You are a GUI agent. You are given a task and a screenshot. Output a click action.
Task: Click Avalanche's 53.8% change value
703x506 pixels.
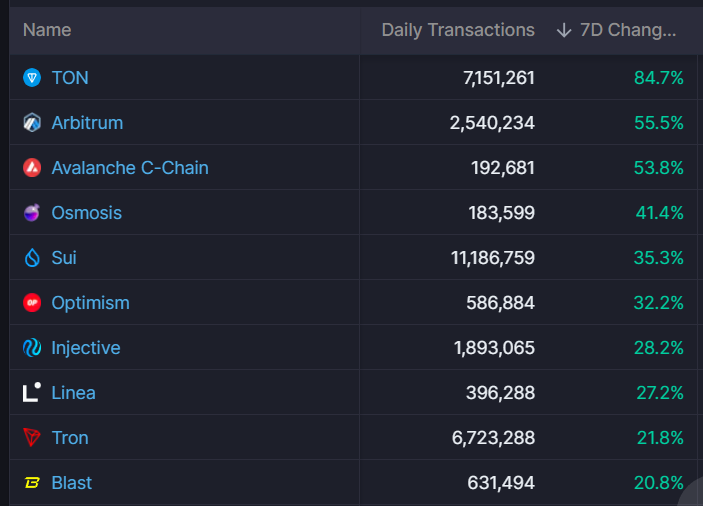point(659,168)
